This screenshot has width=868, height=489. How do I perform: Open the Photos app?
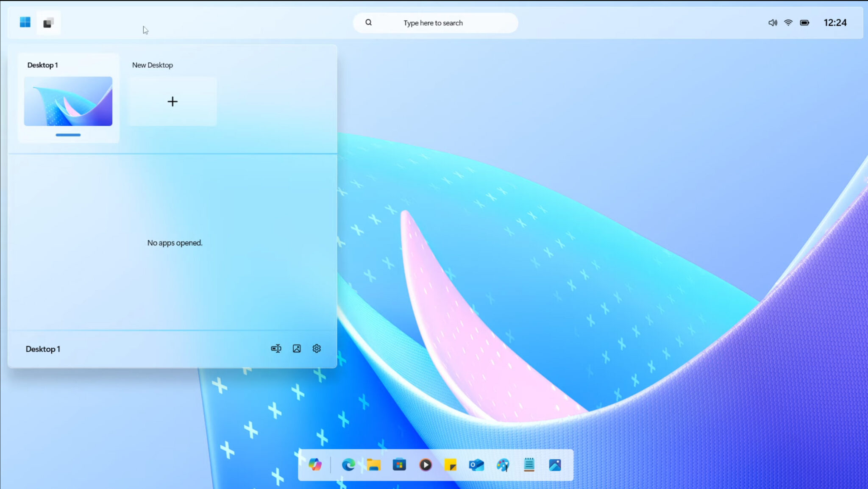(555, 465)
